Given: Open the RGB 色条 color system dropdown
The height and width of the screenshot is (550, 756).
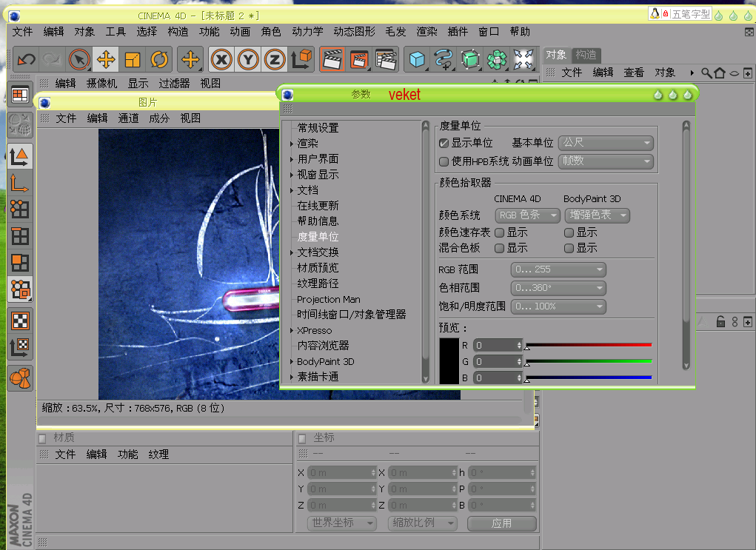Looking at the screenshot, I should [x=527, y=215].
